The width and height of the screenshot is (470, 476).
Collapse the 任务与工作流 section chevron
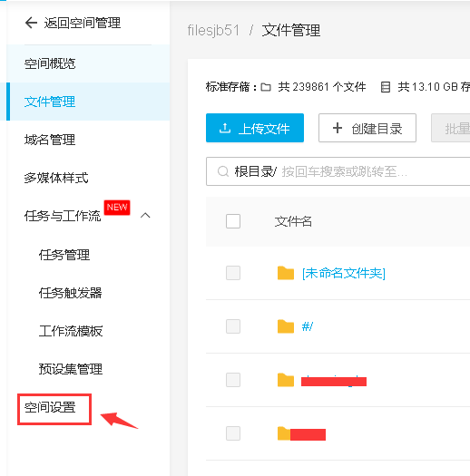[x=145, y=216]
